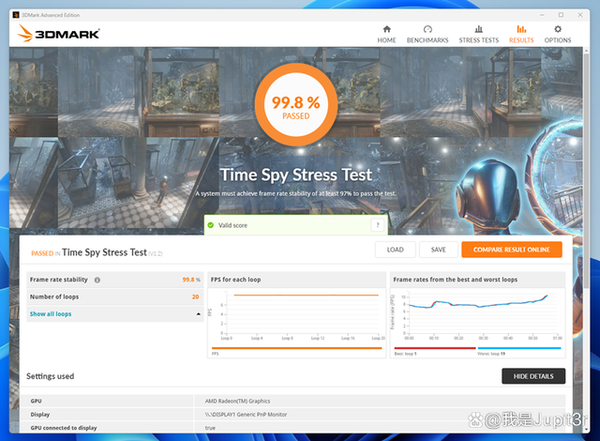
Task: Click the frame rate stability info icon
Action: pos(97,280)
